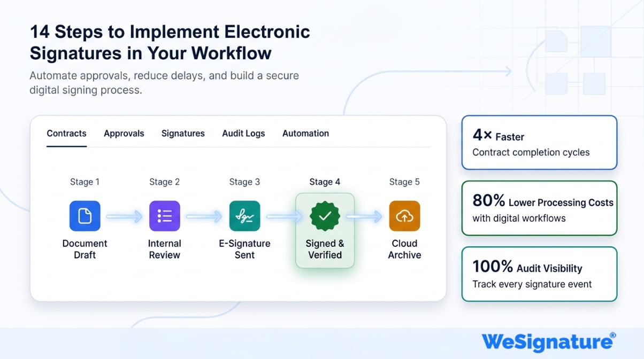
Task: Click the blue Document Draft icon
Action: [x=85, y=216]
